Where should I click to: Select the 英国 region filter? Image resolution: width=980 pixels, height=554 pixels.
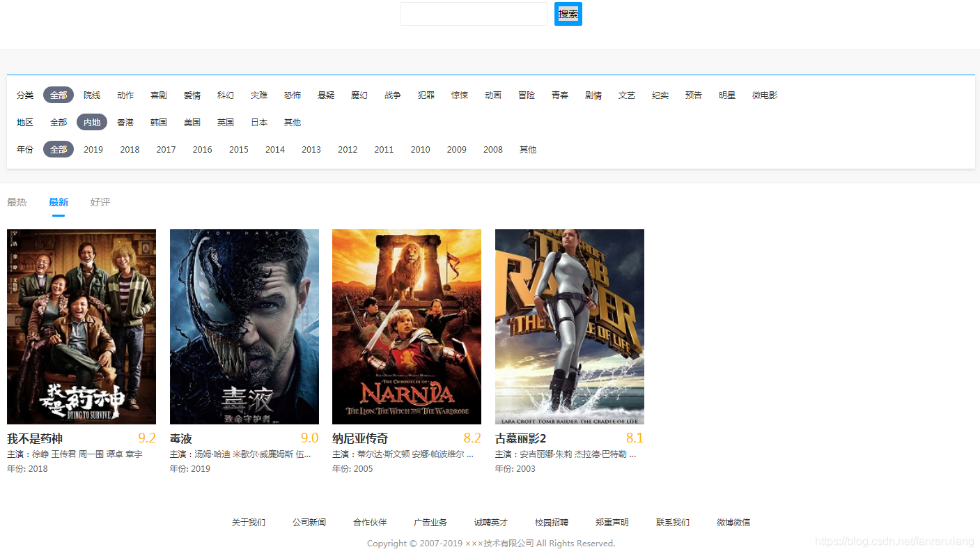(226, 122)
